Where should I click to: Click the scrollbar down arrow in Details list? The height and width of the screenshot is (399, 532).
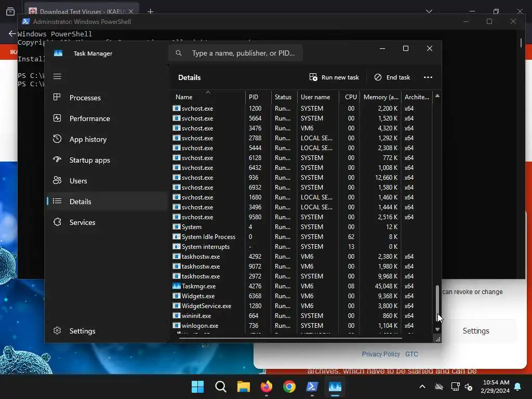(x=437, y=329)
